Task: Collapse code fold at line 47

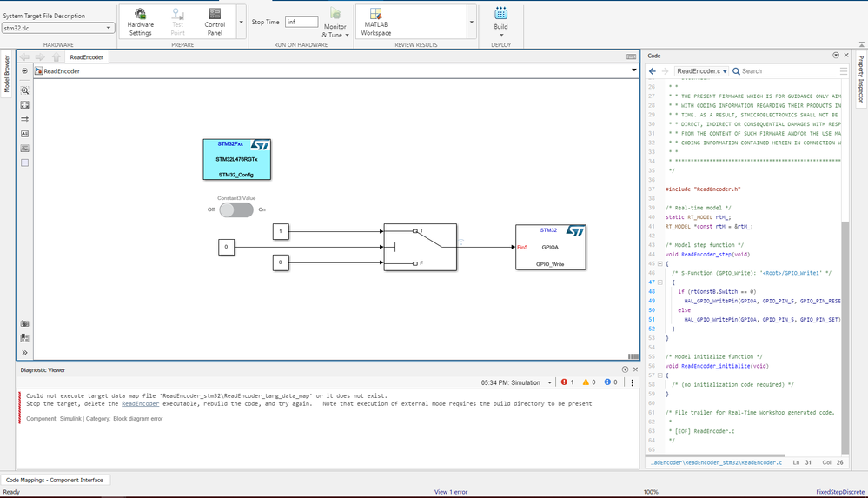Action: point(659,282)
